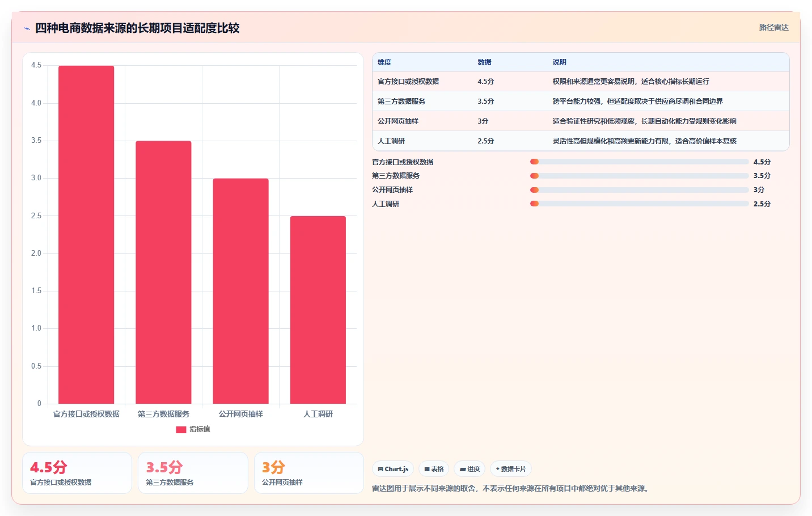Click the 第三方数据服务 progress bar
812x516 pixels.
click(640, 176)
